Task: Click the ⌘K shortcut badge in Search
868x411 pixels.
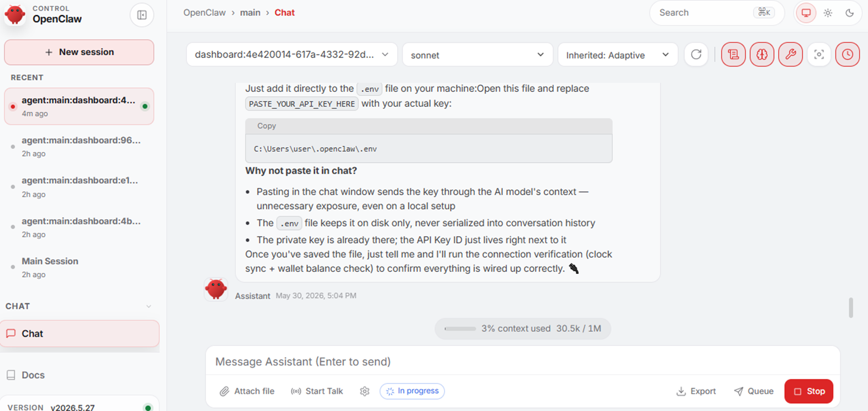Action: click(x=764, y=13)
